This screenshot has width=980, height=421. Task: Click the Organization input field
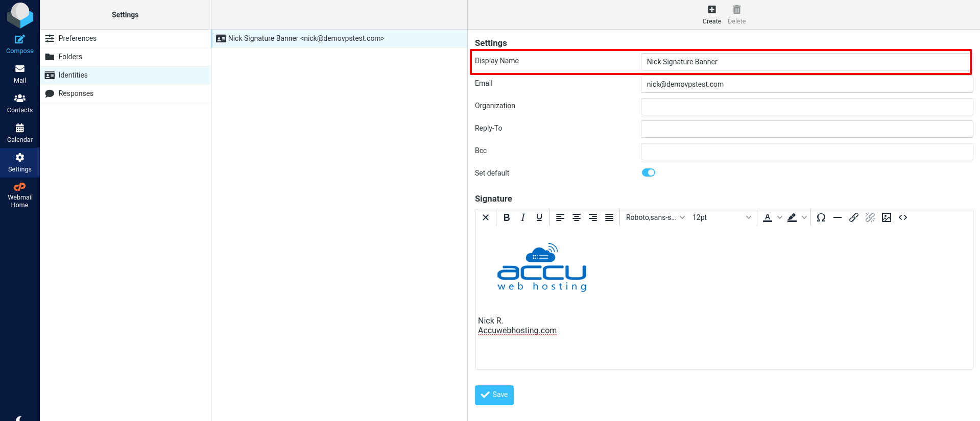coord(806,107)
